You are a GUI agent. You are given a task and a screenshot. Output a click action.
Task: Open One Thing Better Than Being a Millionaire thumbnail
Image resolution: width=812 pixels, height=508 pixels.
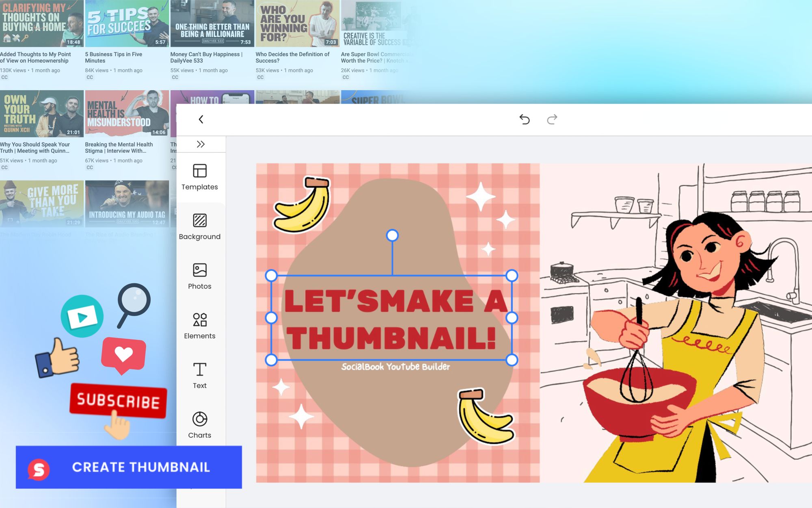click(x=212, y=23)
